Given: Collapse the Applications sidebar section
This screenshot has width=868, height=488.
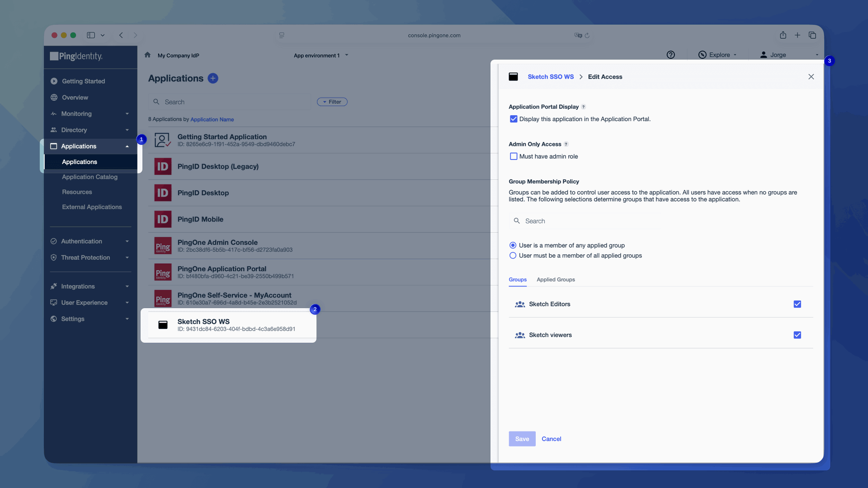Looking at the screenshot, I should click(x=90, y=146).
